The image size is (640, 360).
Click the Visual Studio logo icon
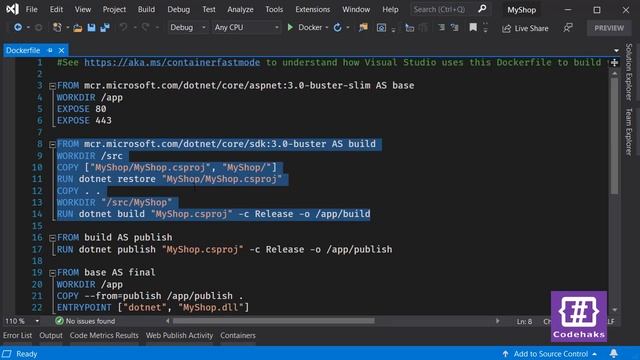coord(12,9)
